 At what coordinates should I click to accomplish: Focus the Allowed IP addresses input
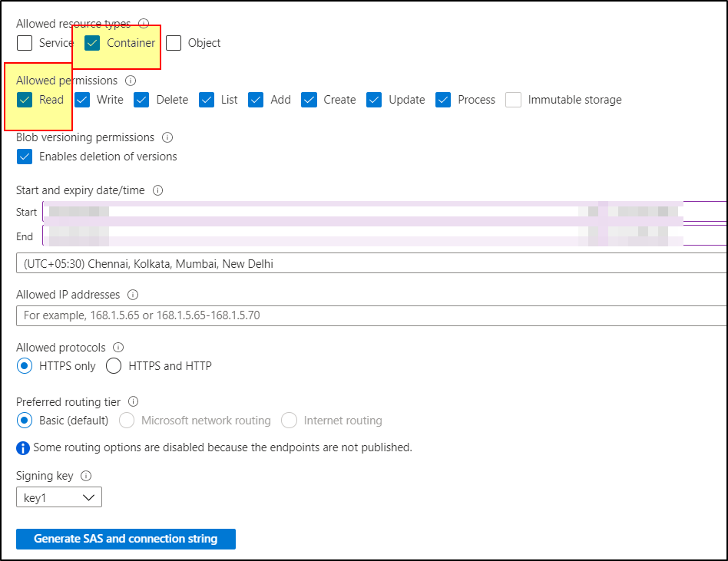click(x=372, y=315)
